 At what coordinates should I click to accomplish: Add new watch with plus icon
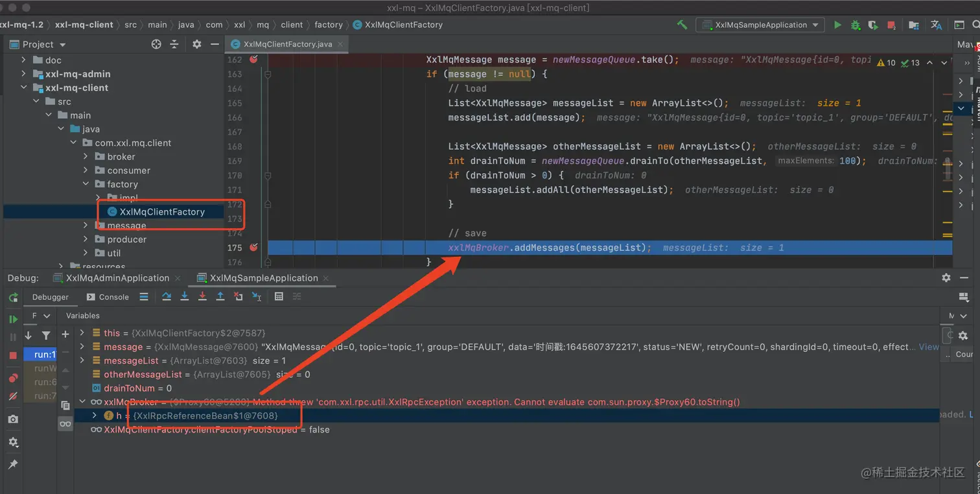(65, 334)
